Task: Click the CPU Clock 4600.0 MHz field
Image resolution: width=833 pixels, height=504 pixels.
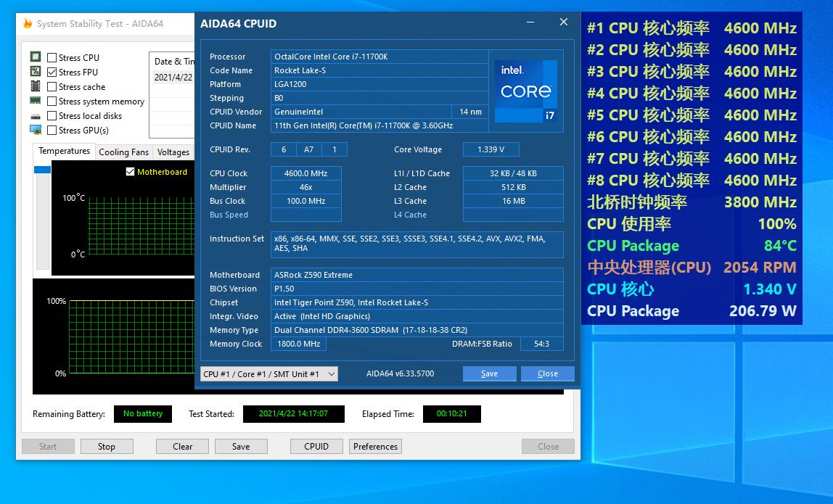Action: (306, 173)
